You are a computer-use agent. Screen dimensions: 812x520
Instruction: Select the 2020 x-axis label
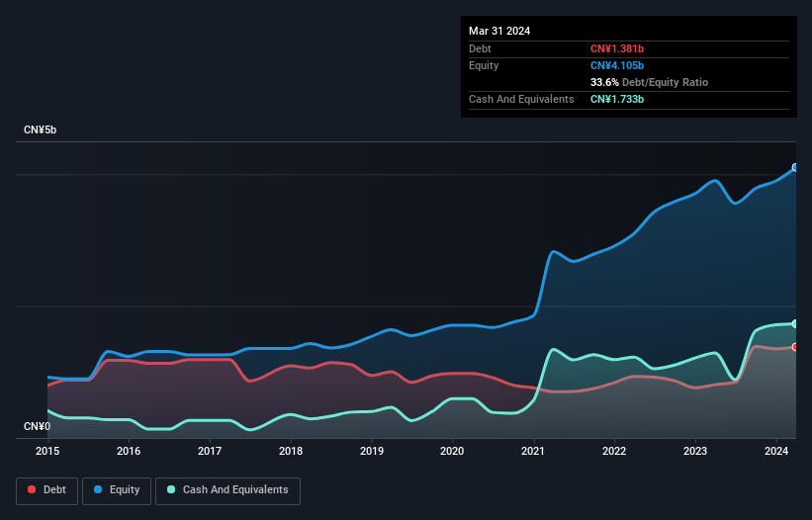click(452, 451)
